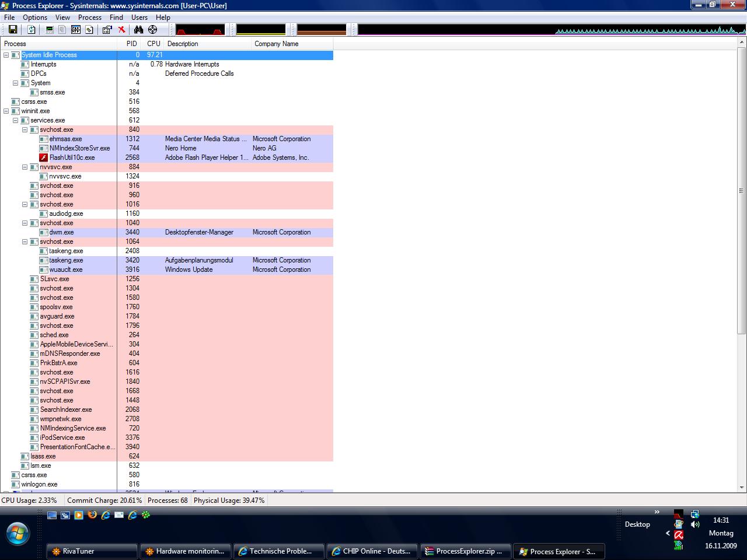Collapse the nvvsvc.exe PID 884 node
Image resolution: width=747 pixels, height=560 pixels.
[25, 167]
